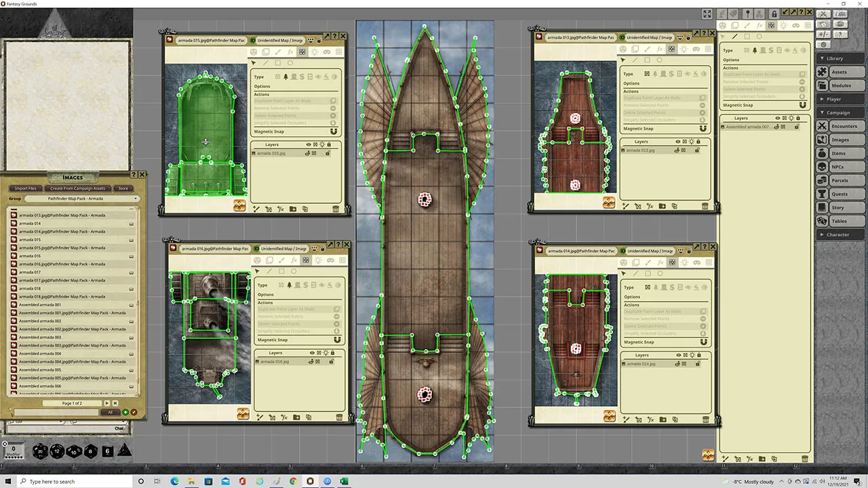Open the Group dropdown in Images window
The width and height of the screenshot is (868, 488).
[x=82, y=199]
